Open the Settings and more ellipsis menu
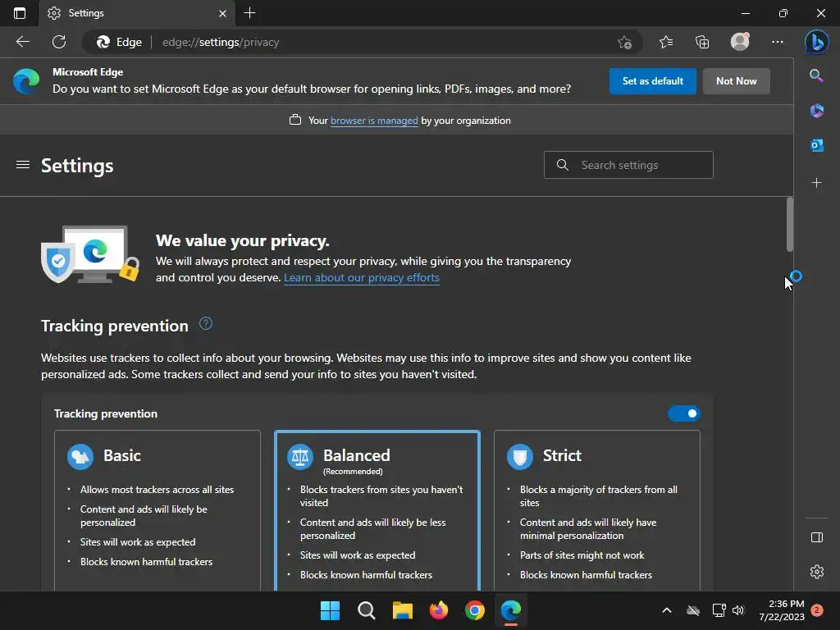This screenshot has width=840, height=630. point(778,42)
